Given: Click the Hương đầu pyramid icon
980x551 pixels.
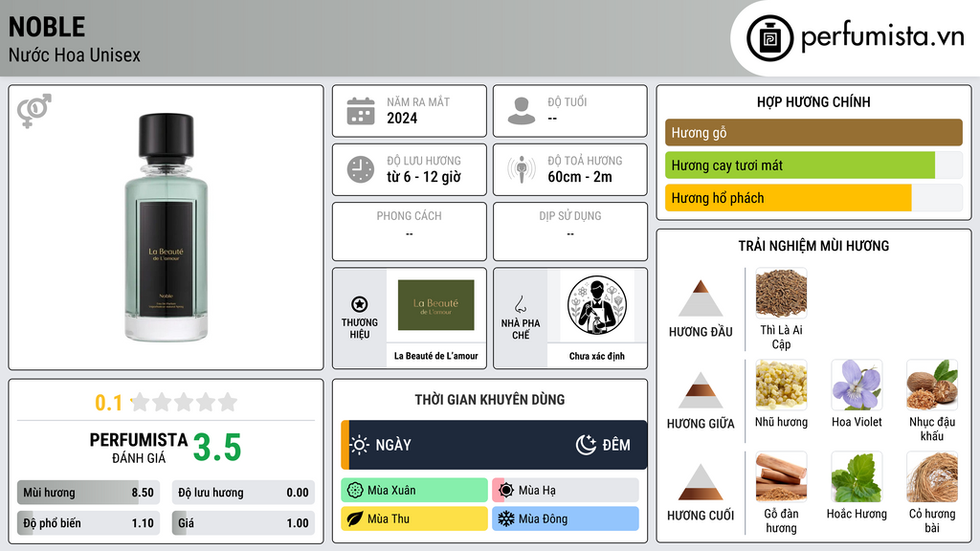Looking at the screenshot, I should point(701,298).
